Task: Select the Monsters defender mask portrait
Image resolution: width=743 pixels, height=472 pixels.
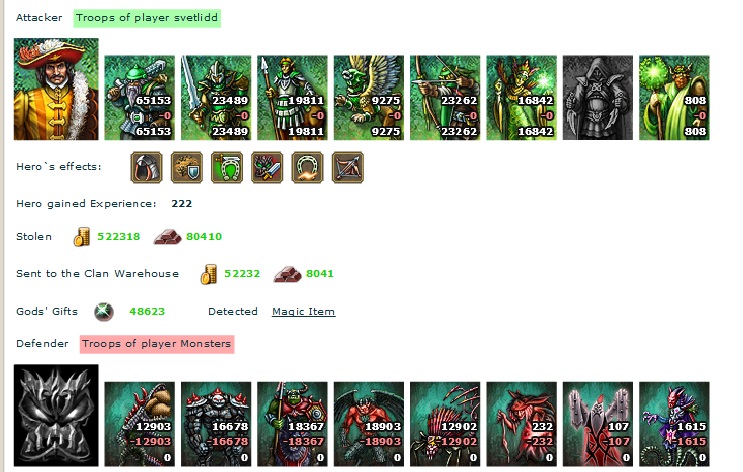Action: tap(56, 415)
